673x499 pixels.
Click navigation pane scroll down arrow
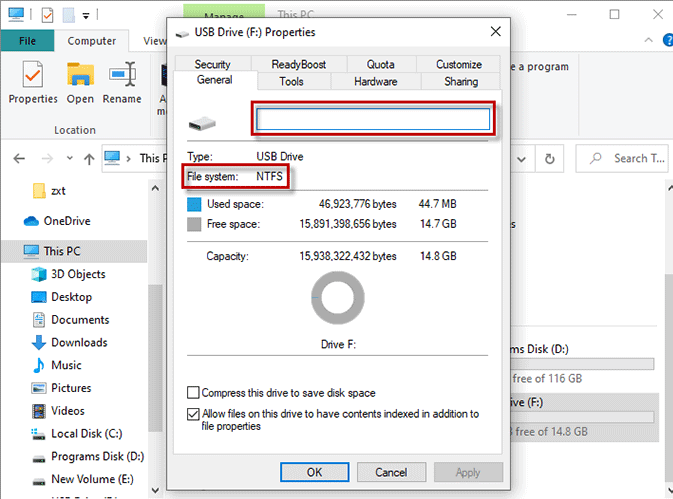tap(155, 490)
